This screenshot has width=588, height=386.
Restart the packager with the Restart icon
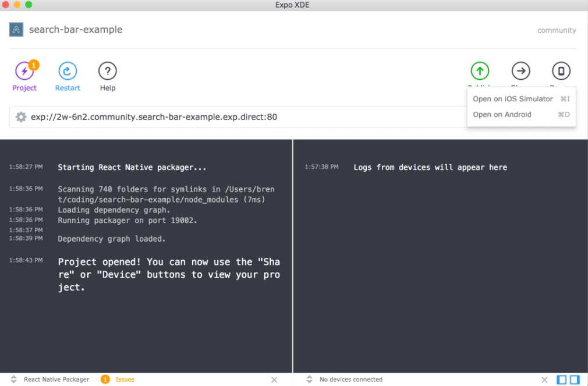click(68, 70)
